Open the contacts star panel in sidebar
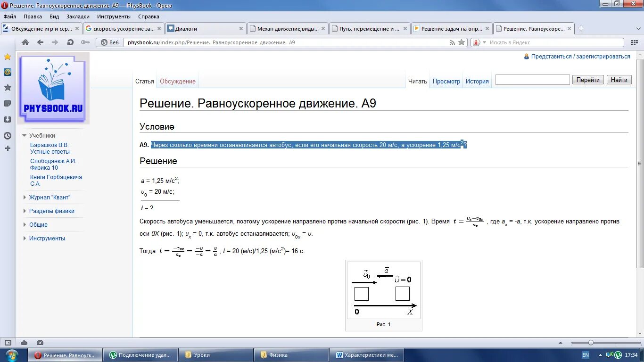The height and width of the screenshot is (362, 644). click(8, 88)
